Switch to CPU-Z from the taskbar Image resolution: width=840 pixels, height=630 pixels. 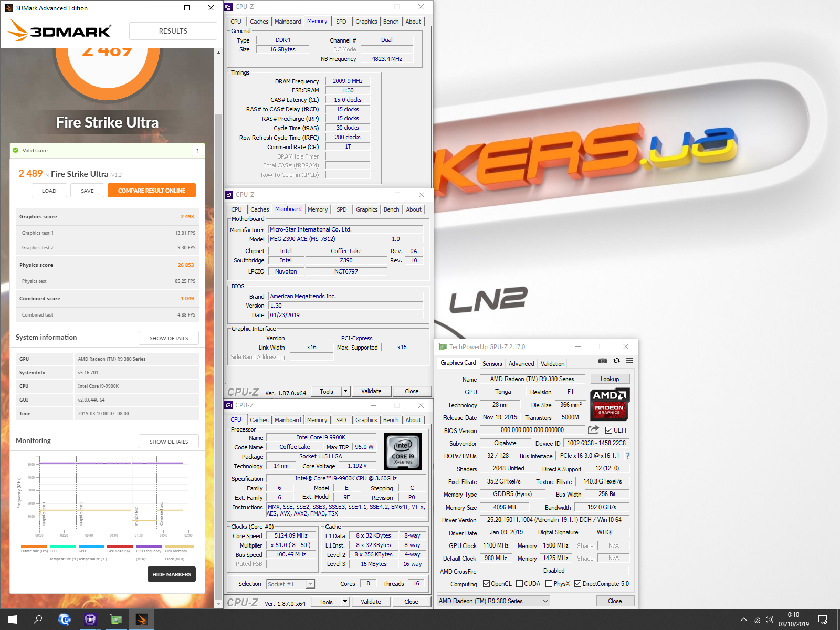[90, 619]
